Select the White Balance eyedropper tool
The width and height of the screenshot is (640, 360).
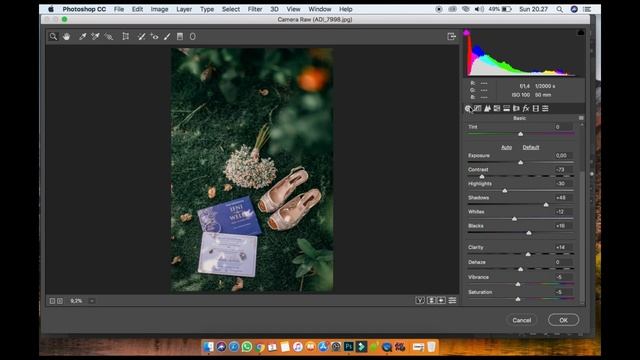pyautogui.click(x=82, y=36)
